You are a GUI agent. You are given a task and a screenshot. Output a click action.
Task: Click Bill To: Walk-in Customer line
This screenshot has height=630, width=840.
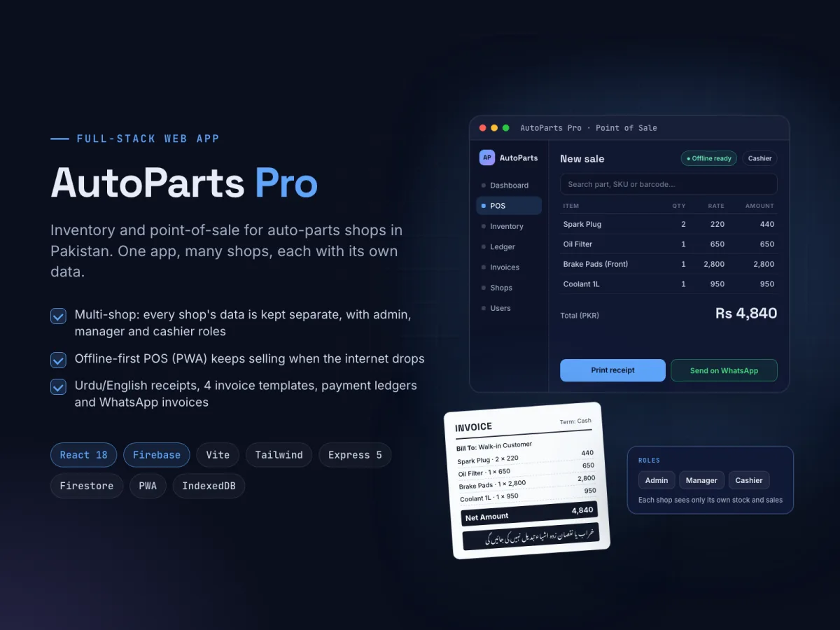[x=494, y=446]
